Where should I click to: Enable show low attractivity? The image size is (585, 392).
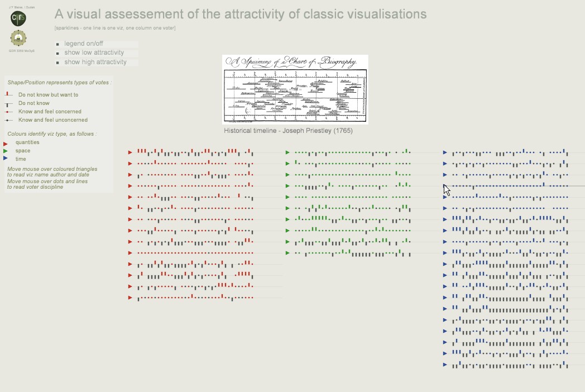[97, 52]
